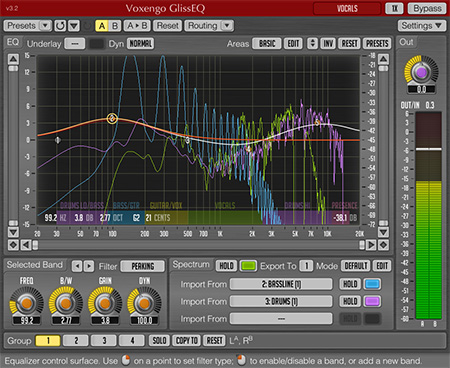Click the left vertical range slider
The height and width of the screenshot is (368, 450).
point(13,146)
